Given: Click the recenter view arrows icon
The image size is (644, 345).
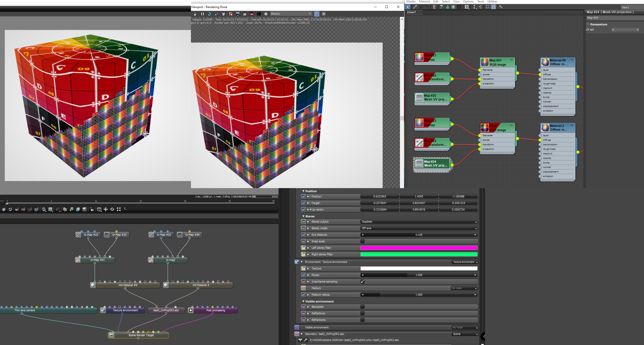Looking at the screenshot, I should click(119, 209).
